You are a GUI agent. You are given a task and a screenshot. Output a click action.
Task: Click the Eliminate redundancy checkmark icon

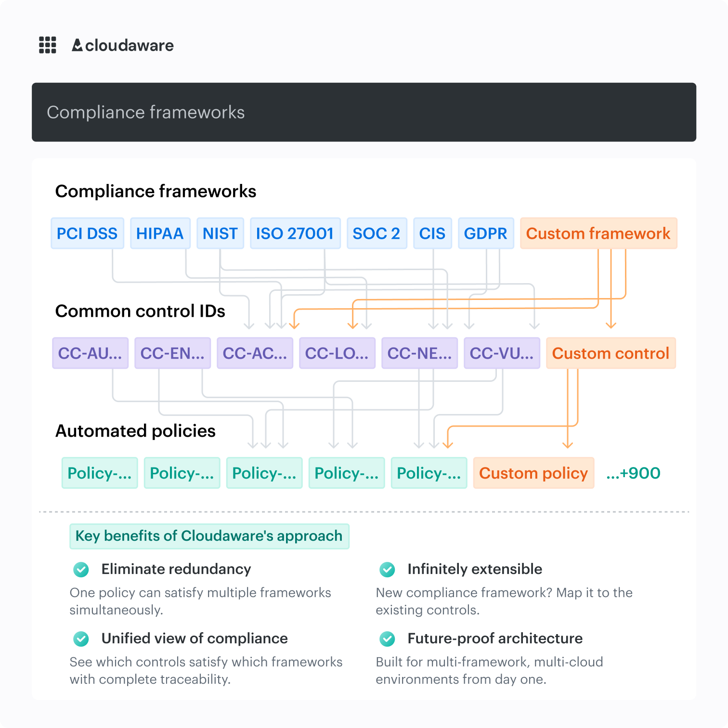click(81, 570)
